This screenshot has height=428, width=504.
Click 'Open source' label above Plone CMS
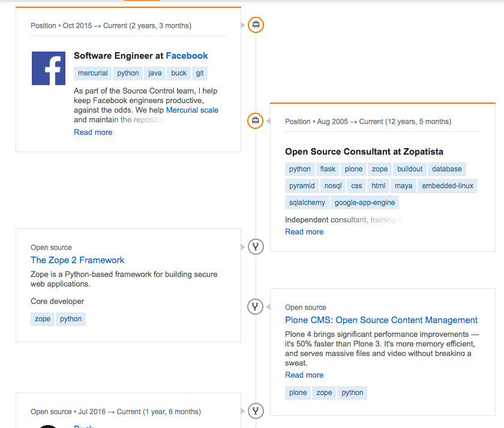click(x=305, y=308)
